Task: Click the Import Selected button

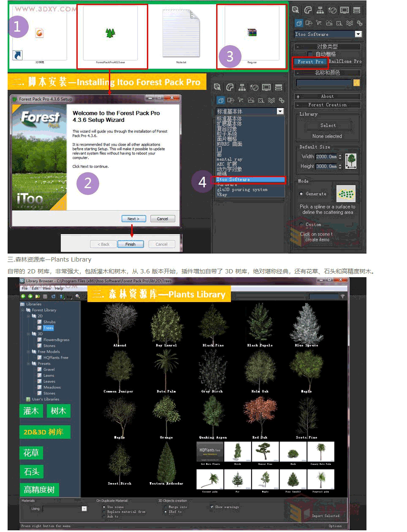Action: click(326, 516)
